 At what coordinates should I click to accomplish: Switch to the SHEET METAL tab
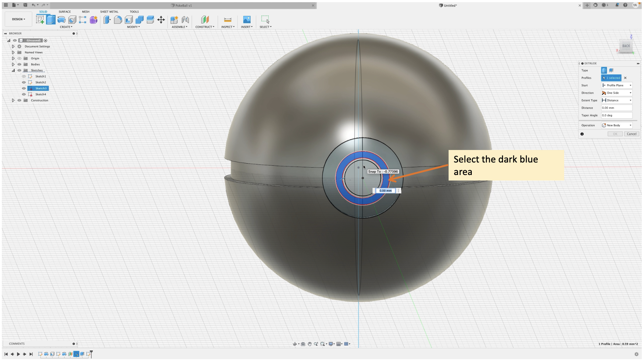point(109,12)
